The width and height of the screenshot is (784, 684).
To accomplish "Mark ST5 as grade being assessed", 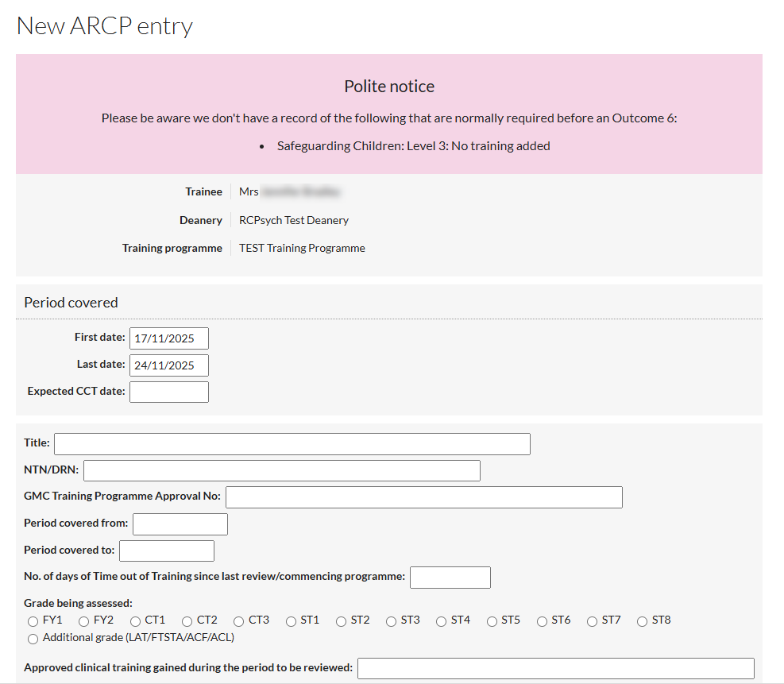I will [492, 621].
